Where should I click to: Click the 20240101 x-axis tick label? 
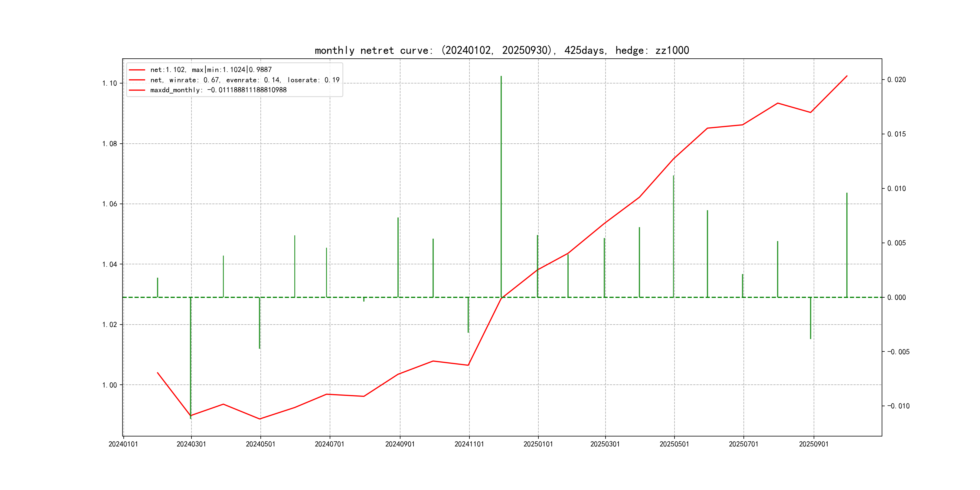pyautogui.click(x=123, y=444)
